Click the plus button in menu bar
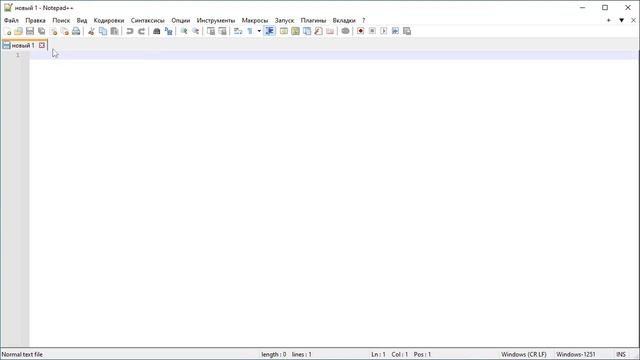The height and width of the screenshot is (360, 640). pyautogui.click(x=609, y=20)
